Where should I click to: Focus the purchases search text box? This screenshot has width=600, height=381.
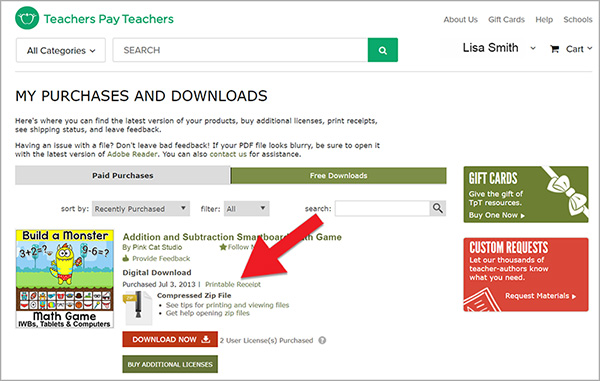pyautogui.click(x=382, y=208)
